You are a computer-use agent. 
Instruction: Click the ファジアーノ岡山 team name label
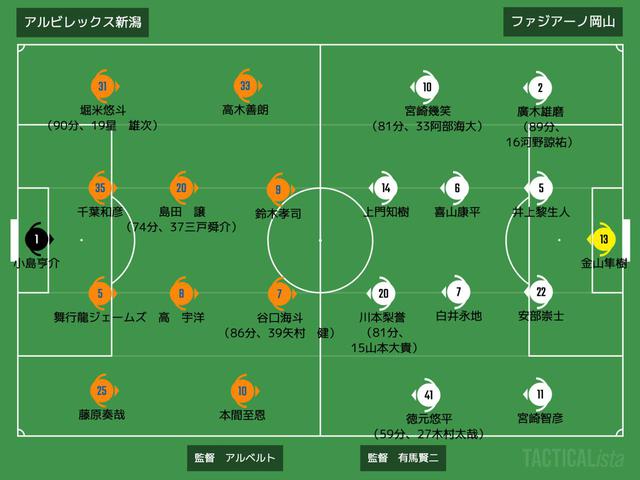click(563, 21)
